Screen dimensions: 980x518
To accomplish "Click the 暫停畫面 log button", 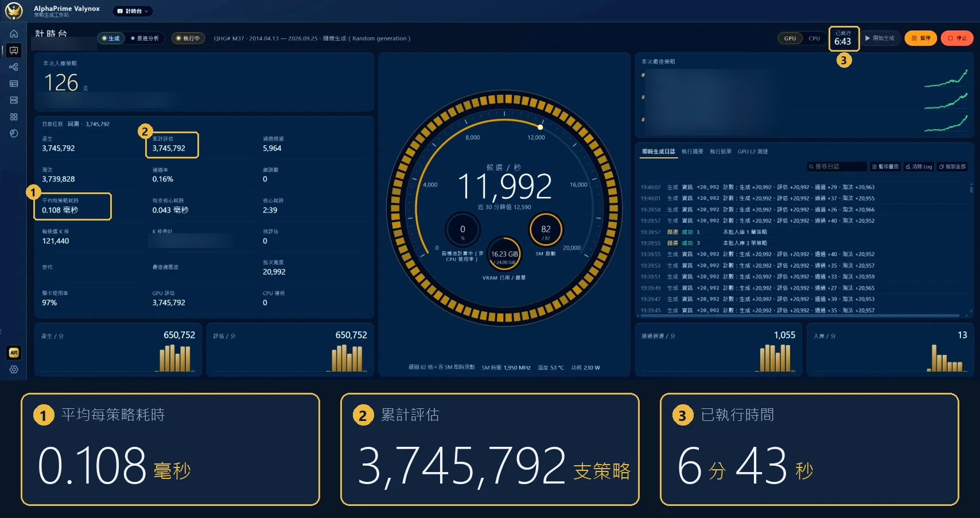I will pyautogui.click(x=885, y=167).
